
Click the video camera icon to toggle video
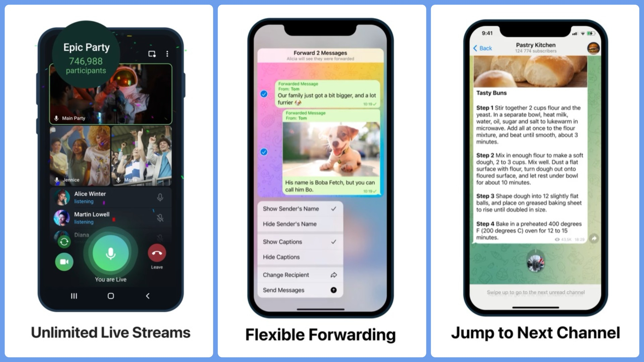click(65, 261)
